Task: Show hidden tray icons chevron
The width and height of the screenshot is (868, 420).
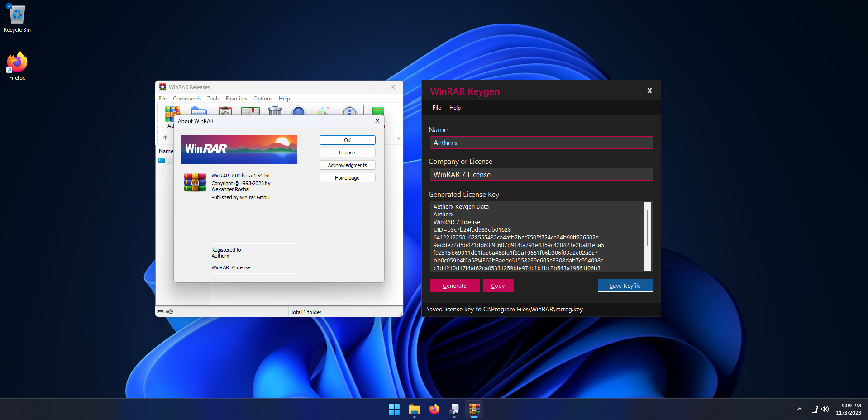Action: coord(800,409)
